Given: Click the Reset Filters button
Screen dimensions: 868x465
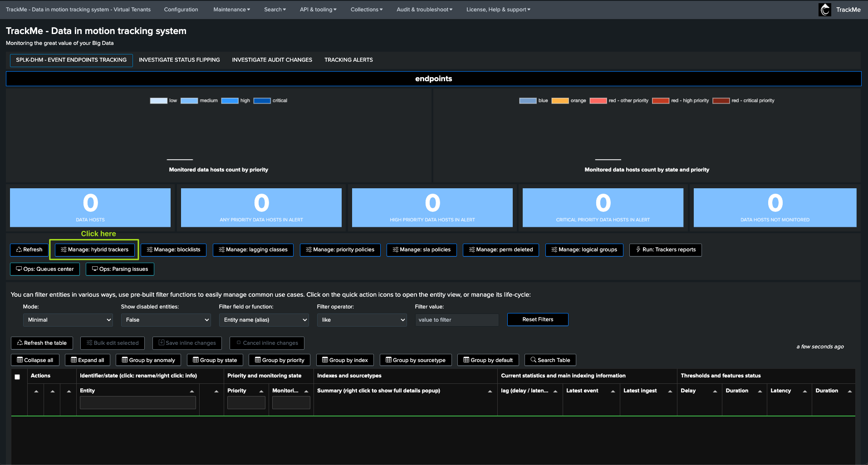Looking at the screenshot, I should click(538, 319).
